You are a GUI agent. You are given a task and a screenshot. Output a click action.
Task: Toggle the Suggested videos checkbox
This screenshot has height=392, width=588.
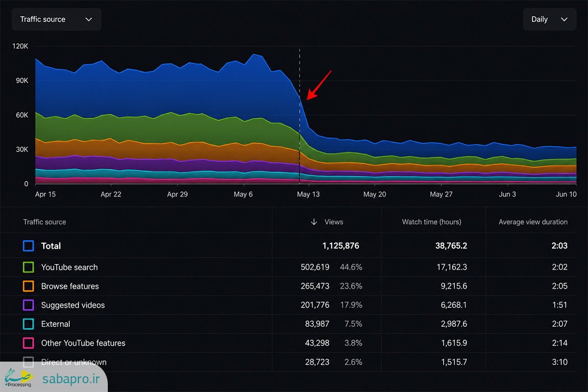(28, 305)
